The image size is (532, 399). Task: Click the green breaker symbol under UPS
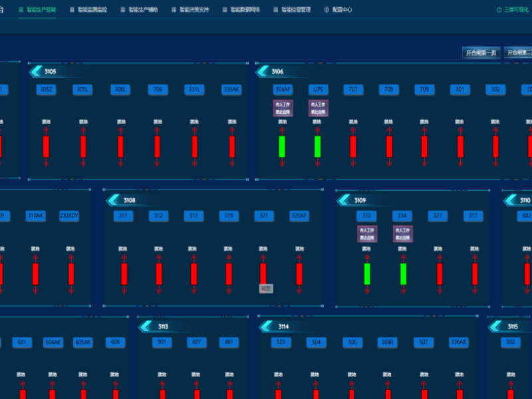[317, 146]
